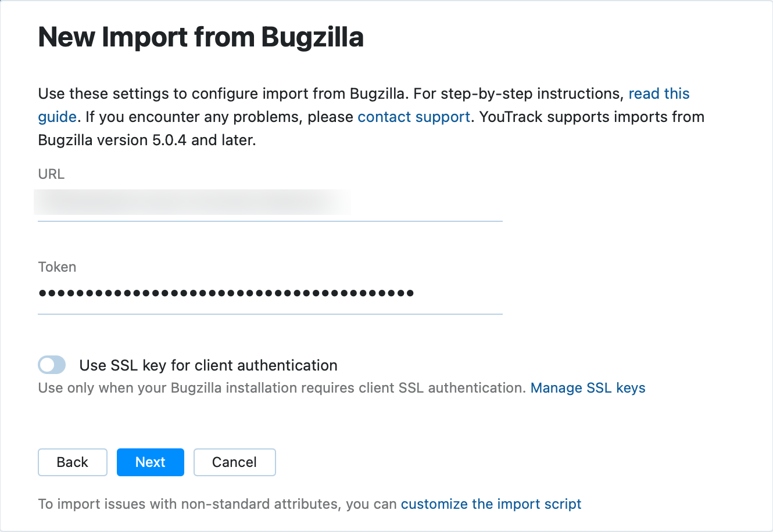Select the masked token value
Screen dimensions: 773x532
pos(226,293)
